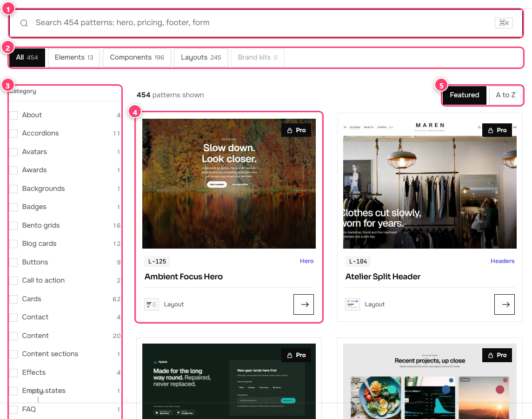Sort patterns A to Z
Image resolution: width=532 pixels, height=419 pixels.
tap(505, 95)
